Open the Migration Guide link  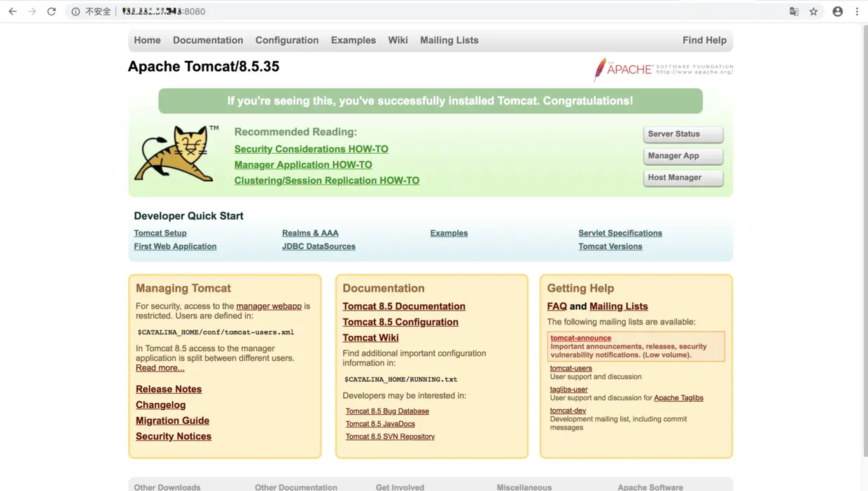(x=173, y=421)
